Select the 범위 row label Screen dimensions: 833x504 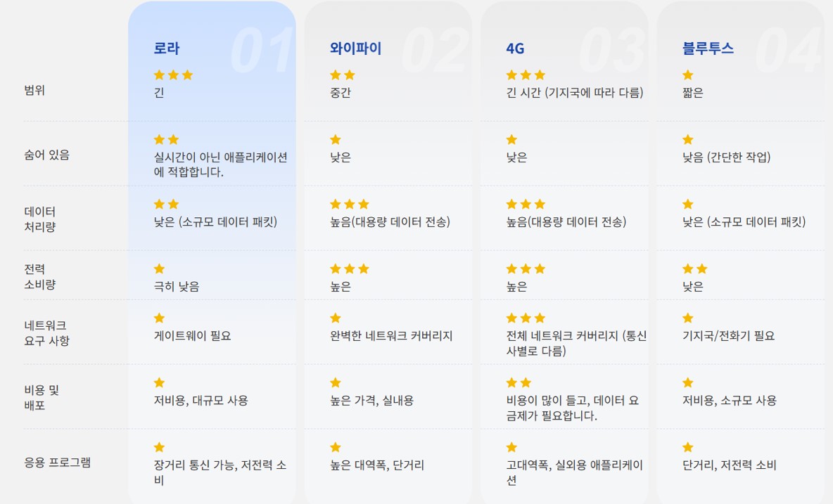coord(34,91)
